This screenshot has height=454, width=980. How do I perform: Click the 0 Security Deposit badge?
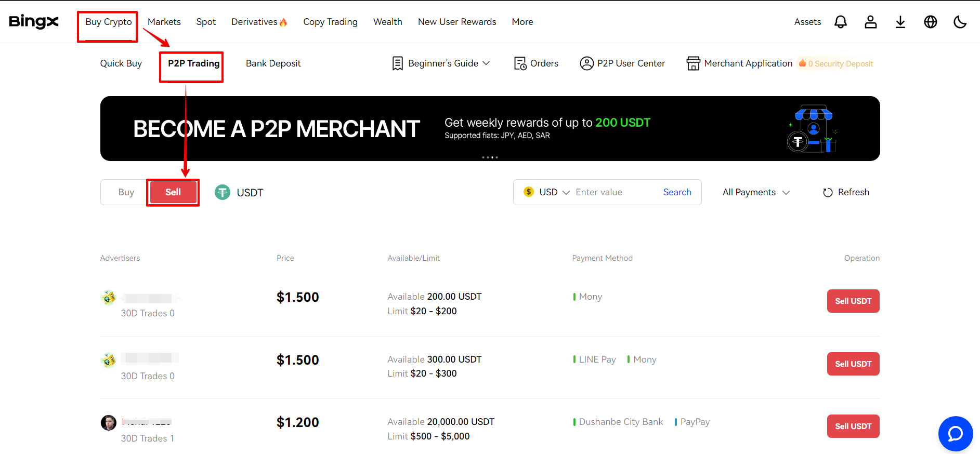[x=837, y=63]
